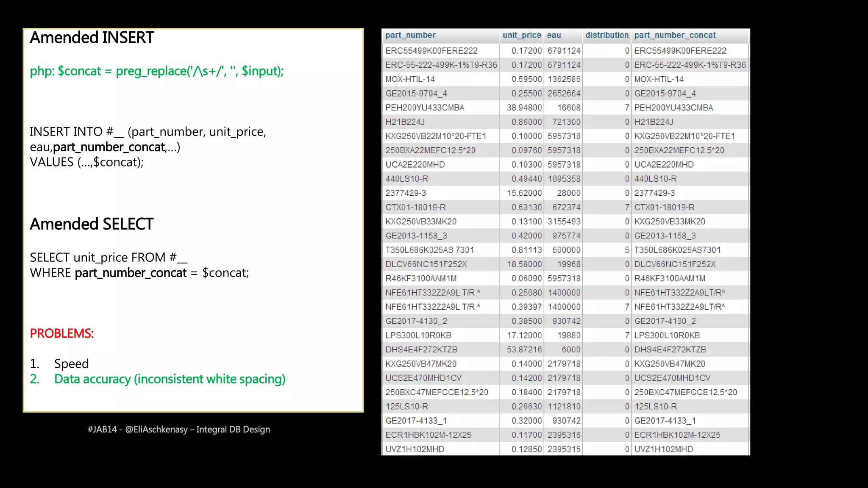Click concat cell 'T350L686K025AS7301'
868x488 pixels.
pos(677,250)
